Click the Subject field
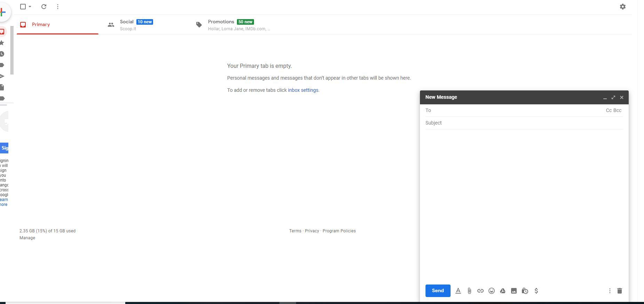This screenshot has width=644, height=304. [524, 123]
